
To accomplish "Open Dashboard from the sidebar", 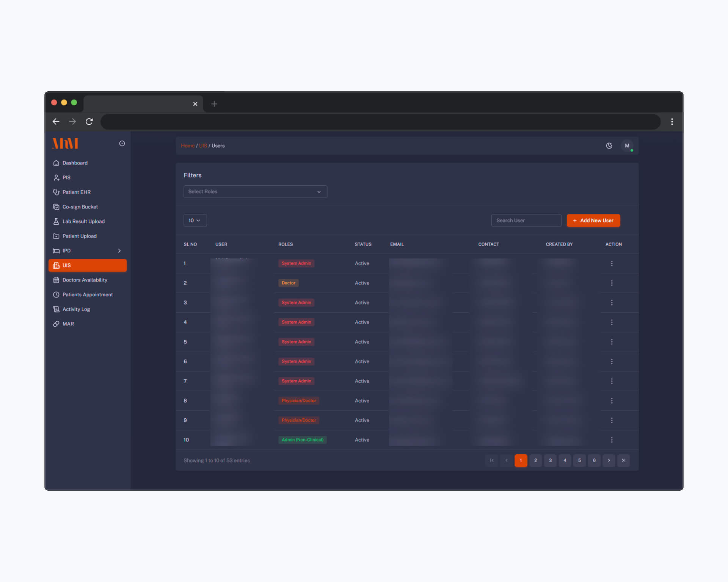I will 75,163.
